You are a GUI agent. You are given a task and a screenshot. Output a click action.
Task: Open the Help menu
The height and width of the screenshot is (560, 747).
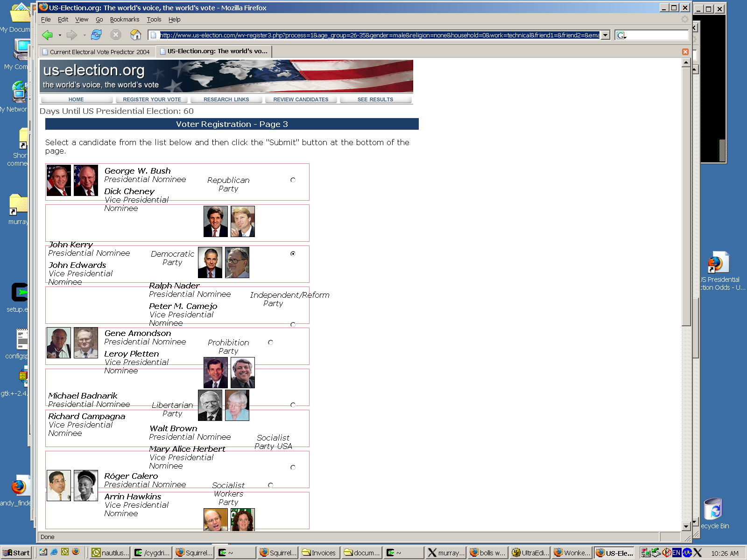(175, 19)
